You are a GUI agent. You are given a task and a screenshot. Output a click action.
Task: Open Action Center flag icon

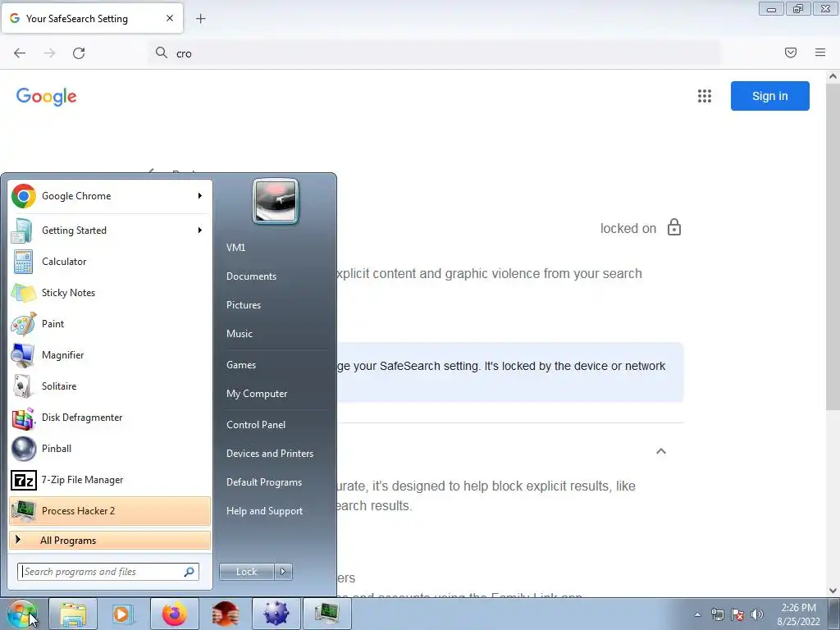[737, 614]
